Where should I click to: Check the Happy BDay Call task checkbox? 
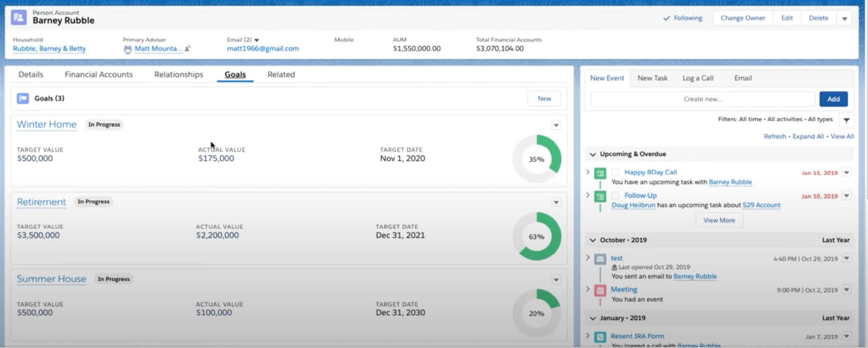click(x=615, y=172)
